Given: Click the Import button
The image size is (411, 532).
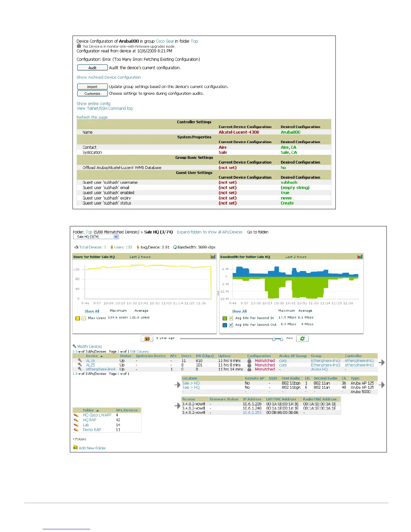Looking at the screenshot, I should (92, 87).
